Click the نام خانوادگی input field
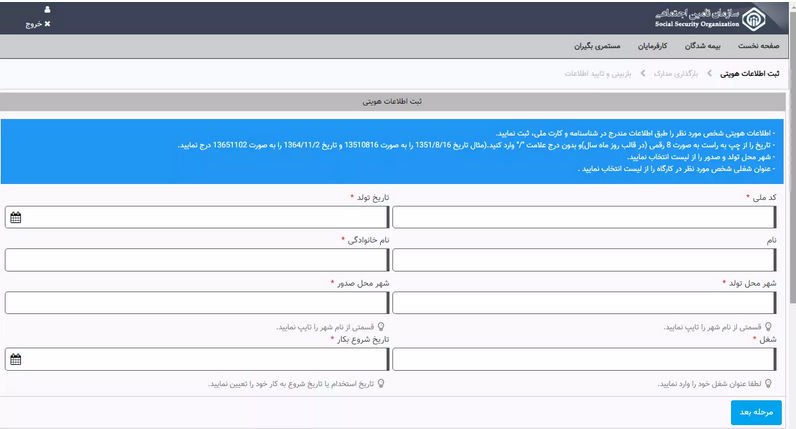 tap(197, 260)
